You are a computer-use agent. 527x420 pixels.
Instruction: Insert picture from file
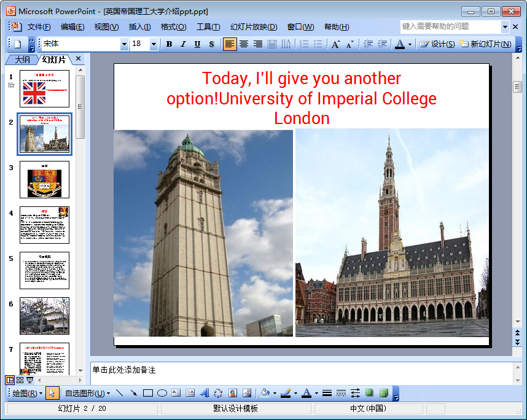click(x=247, y=393)
